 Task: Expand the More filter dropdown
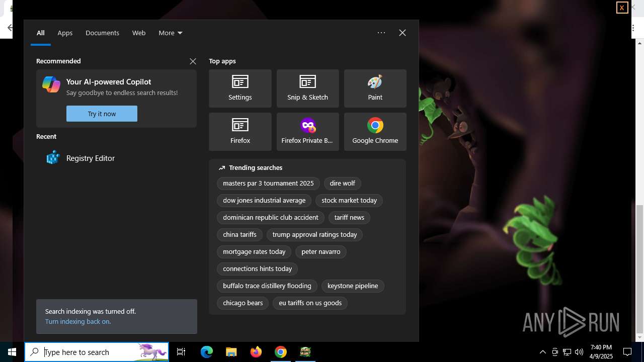[x=171, y=33]
